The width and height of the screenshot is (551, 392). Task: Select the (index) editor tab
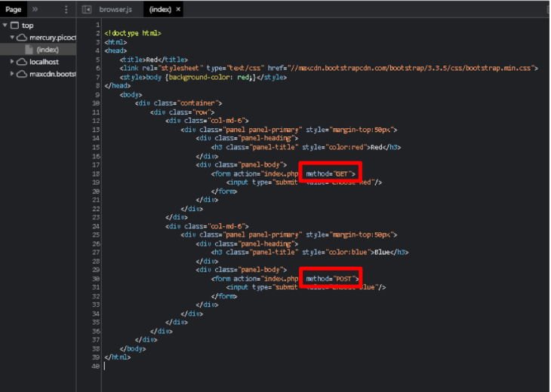(159, 10)
